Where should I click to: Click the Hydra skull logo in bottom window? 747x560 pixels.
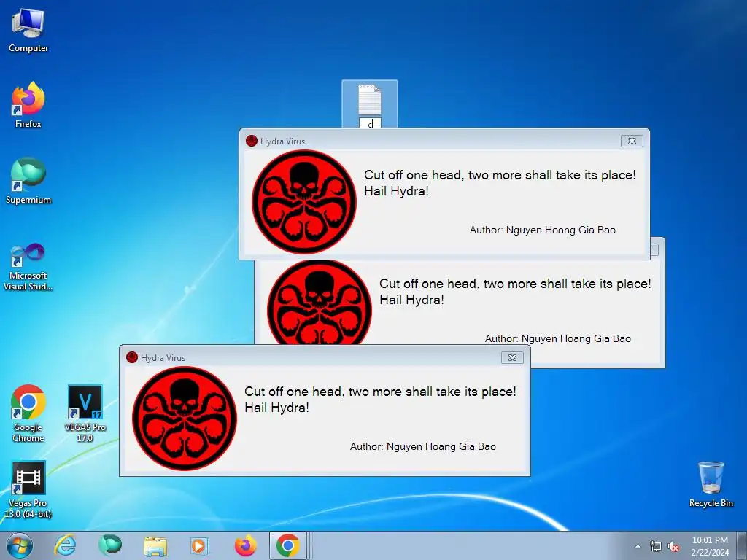pyautogui.click(x=185, y=418)
